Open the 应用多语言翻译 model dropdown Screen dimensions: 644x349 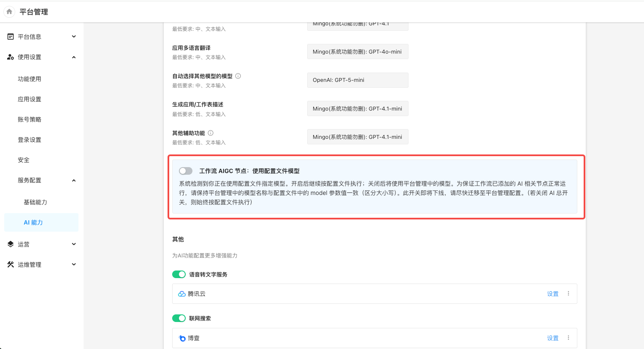(x=357, y=51)
